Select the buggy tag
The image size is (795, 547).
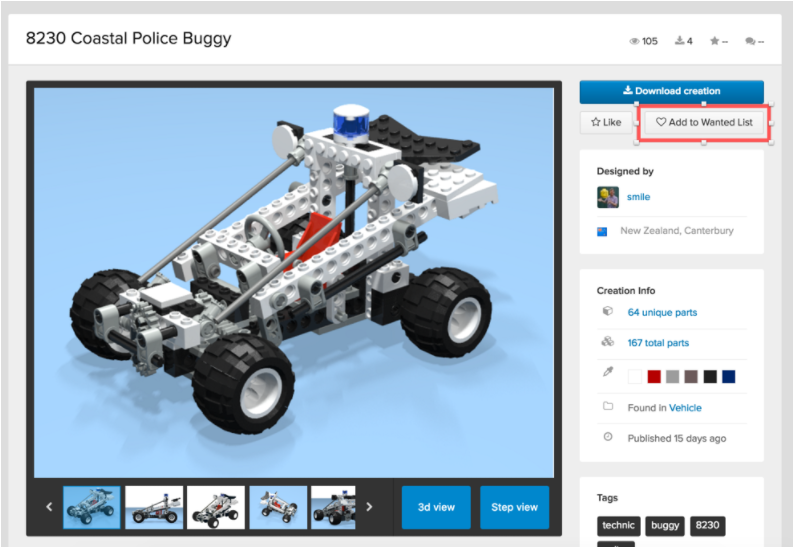click(665, 525)
